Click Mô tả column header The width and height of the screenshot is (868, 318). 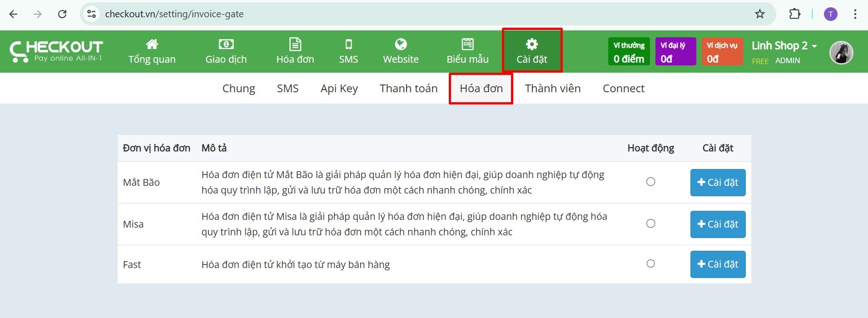tap(214, 148)
